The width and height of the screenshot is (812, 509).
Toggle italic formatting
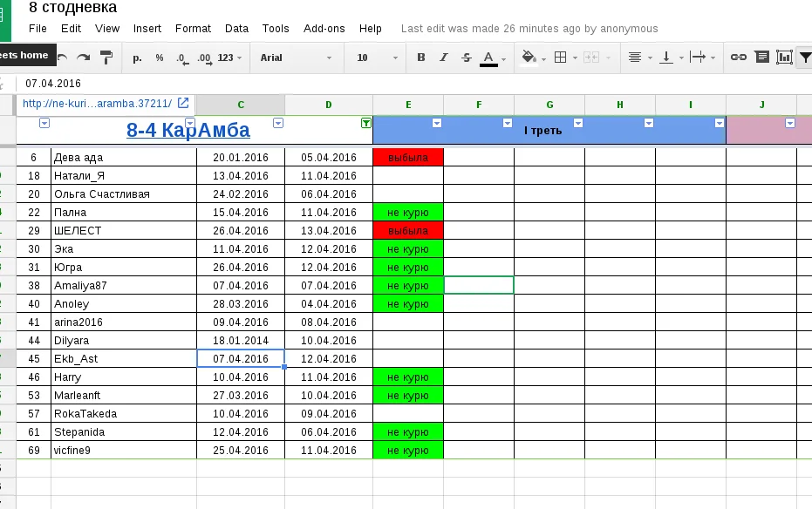click(443, 57)
